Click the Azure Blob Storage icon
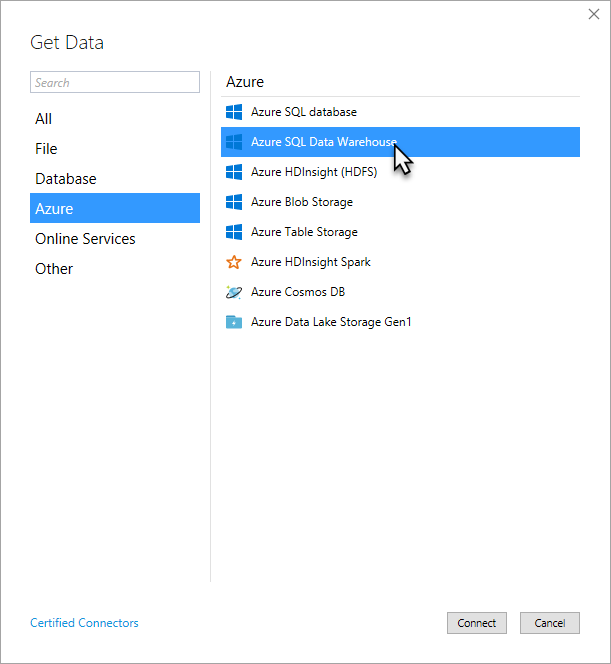This screenshot has width=611, height=664. (x=234, y=202)
